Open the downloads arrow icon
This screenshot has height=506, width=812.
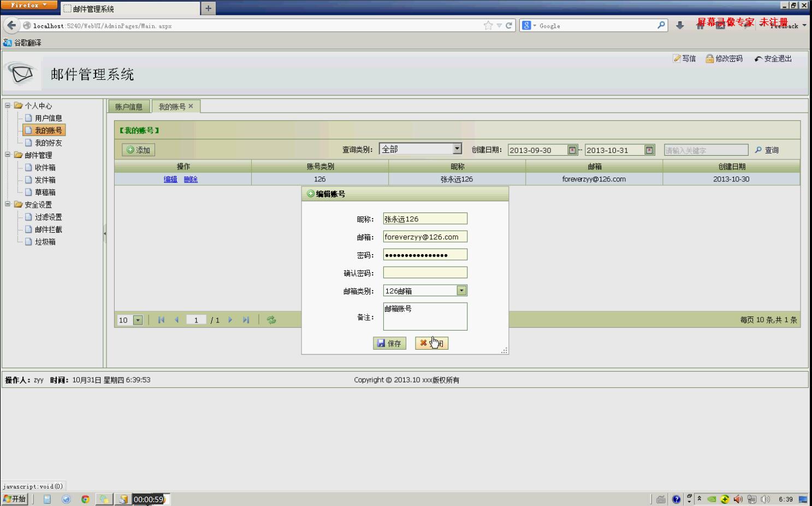coord(680,25)
